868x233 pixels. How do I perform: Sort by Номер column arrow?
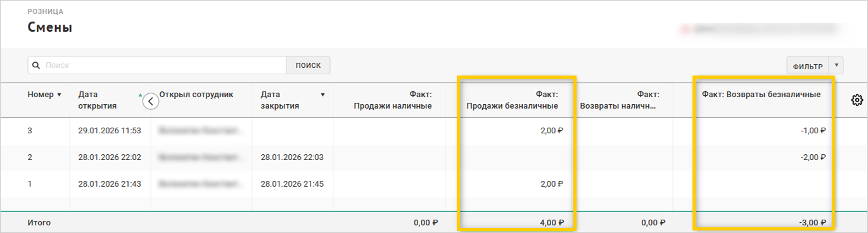[x=59, y=95]
